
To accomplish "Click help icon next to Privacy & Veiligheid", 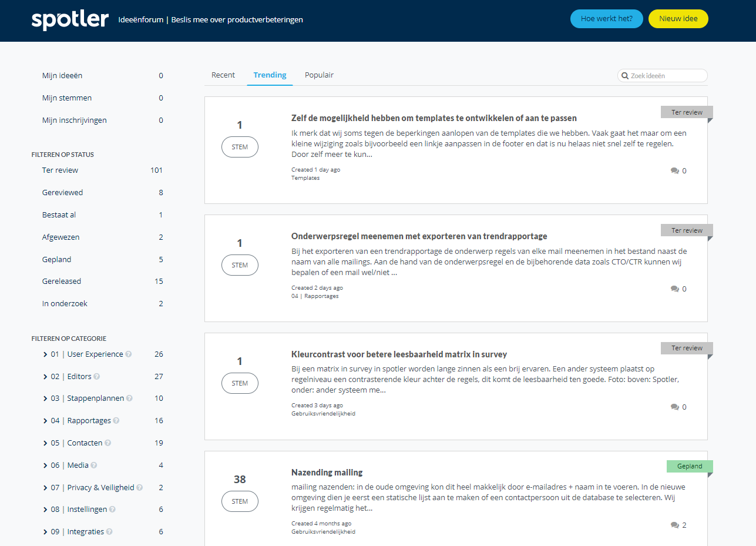I will tap(140, 488).
